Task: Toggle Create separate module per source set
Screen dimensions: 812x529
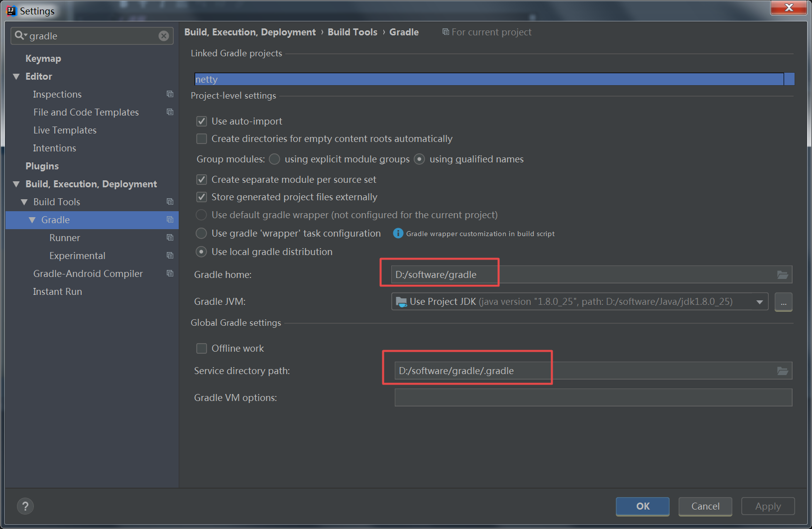Action: coord(202,179)
